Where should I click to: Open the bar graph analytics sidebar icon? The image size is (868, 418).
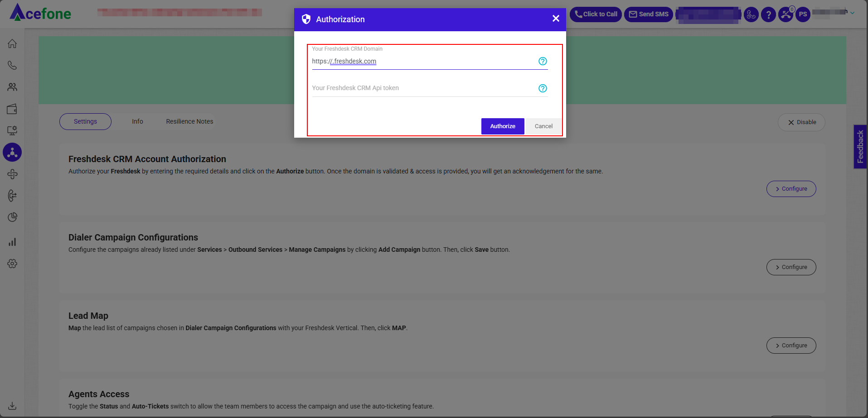click(12, 242)
